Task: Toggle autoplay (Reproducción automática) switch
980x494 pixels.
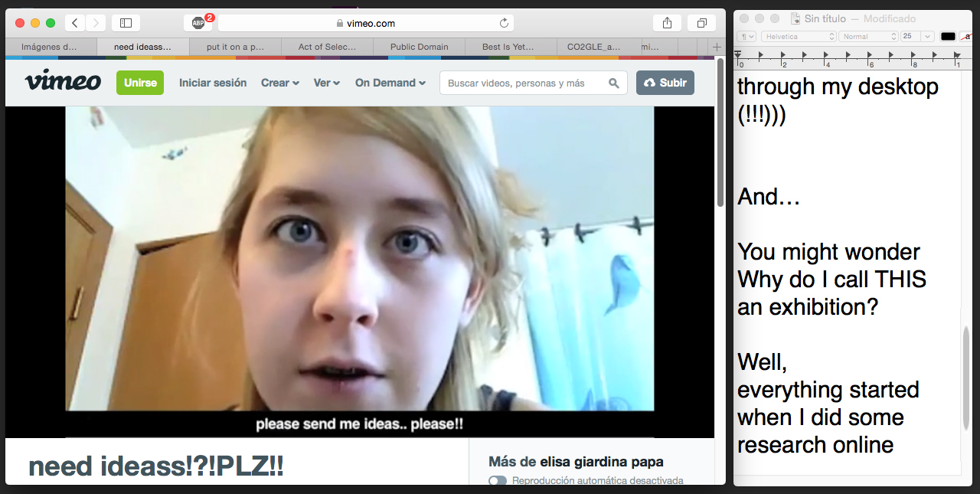Action: pyautogui.click(x=498, y=481)
